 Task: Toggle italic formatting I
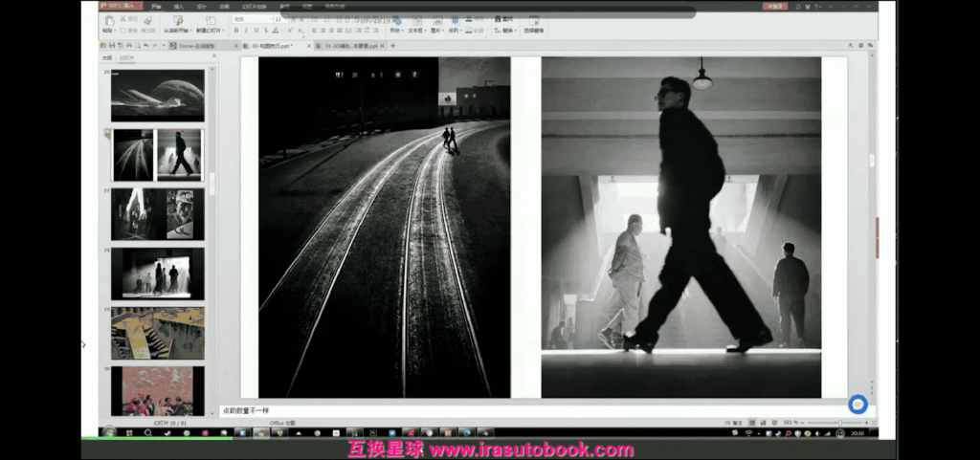tap(246, 30)
